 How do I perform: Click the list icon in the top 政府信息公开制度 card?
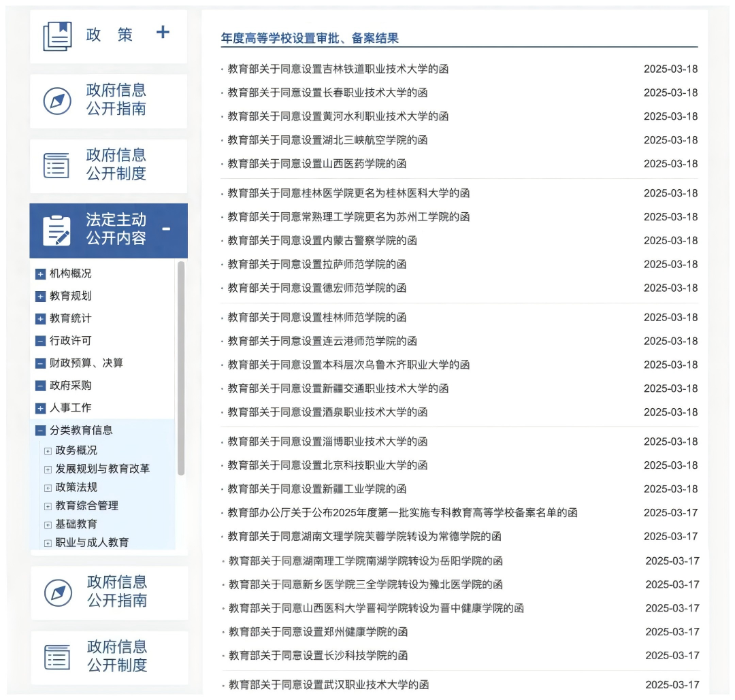56,165
